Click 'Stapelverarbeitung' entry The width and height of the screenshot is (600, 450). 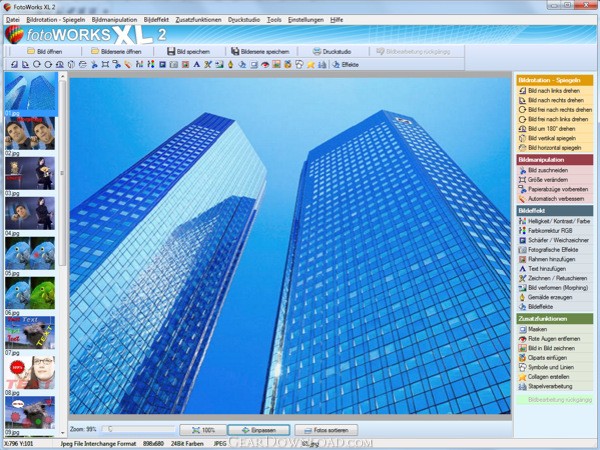(554, 386)
